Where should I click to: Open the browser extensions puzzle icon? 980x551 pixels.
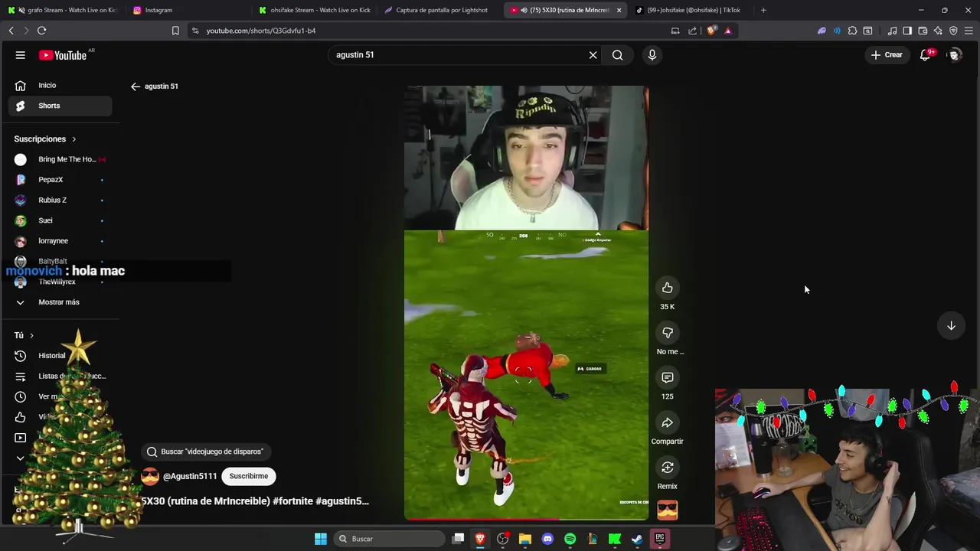(x=852, y=31)
